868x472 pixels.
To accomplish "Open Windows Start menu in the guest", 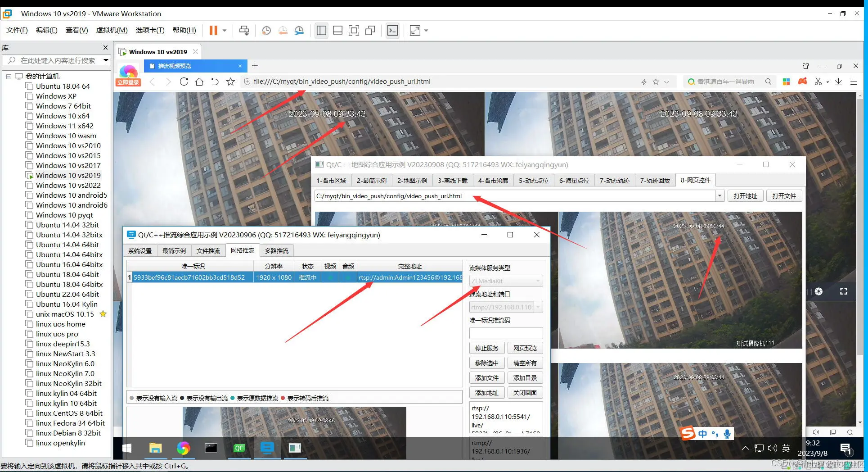I will [x=127, y=448].
